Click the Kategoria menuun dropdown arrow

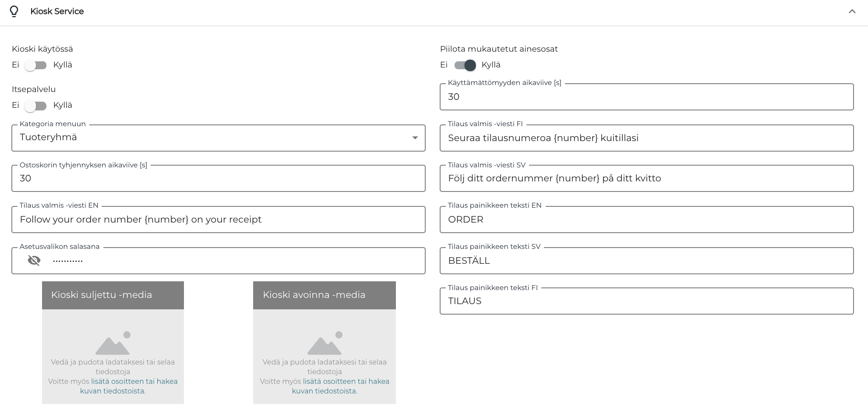pos(415,138)
